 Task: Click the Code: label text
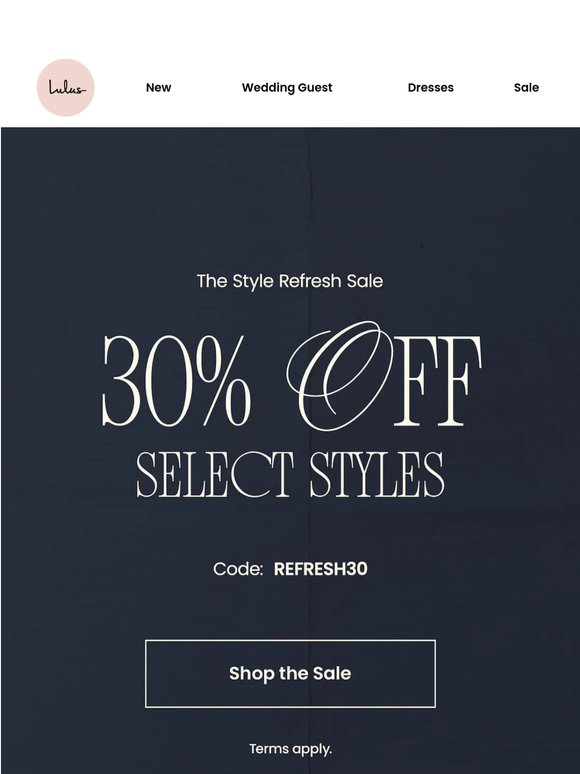pos(238,569)
